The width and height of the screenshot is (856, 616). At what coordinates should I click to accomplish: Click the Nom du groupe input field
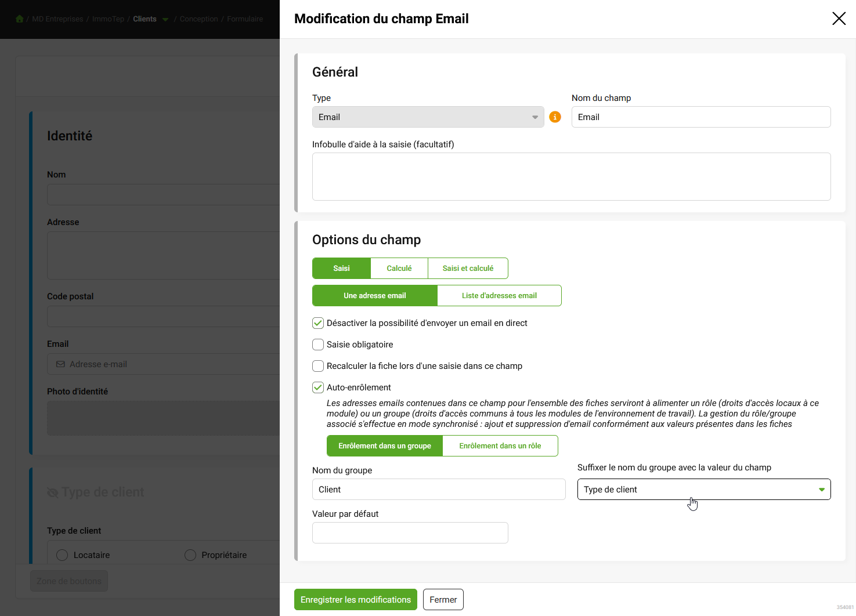tap(439, 490)
